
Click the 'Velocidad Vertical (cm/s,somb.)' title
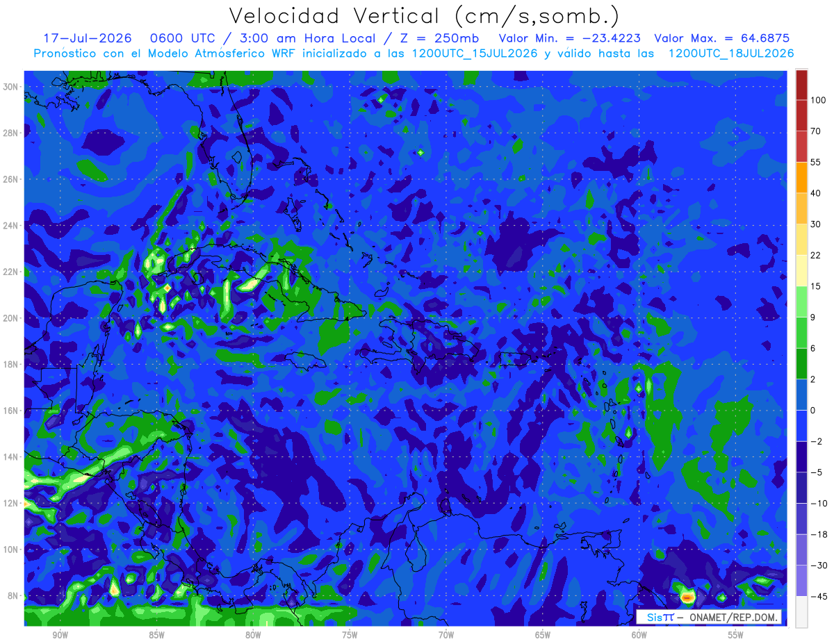pyautogui.click(x=424, y=17)
